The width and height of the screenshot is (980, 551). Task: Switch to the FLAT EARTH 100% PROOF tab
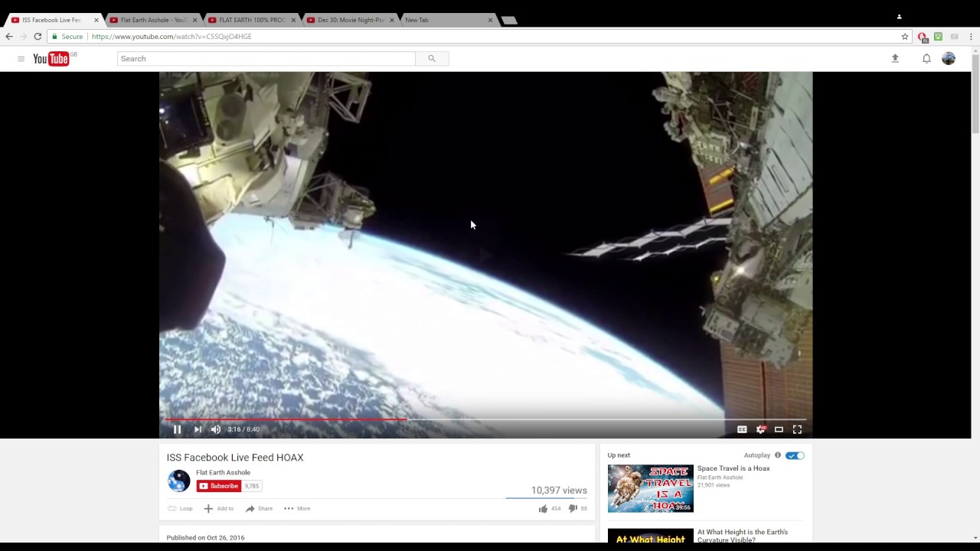click(x=250, y=20)
